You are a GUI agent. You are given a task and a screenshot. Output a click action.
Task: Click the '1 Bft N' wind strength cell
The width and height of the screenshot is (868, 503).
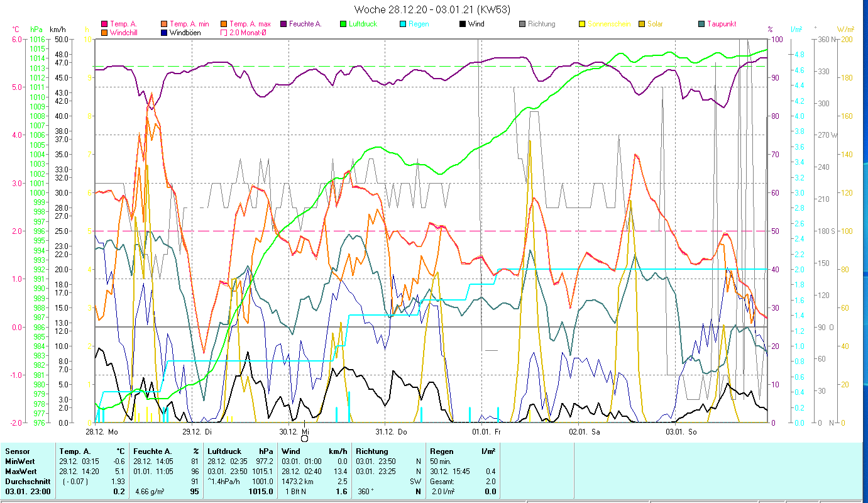(x=295, y=492)
